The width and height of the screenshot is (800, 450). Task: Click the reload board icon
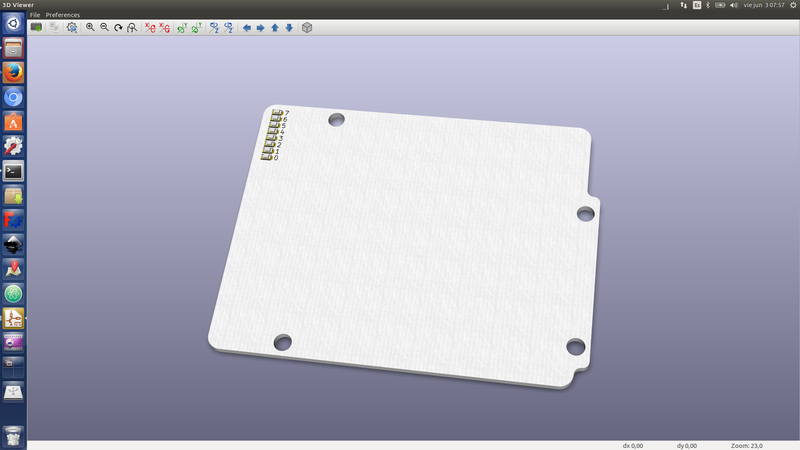[36, 27]
